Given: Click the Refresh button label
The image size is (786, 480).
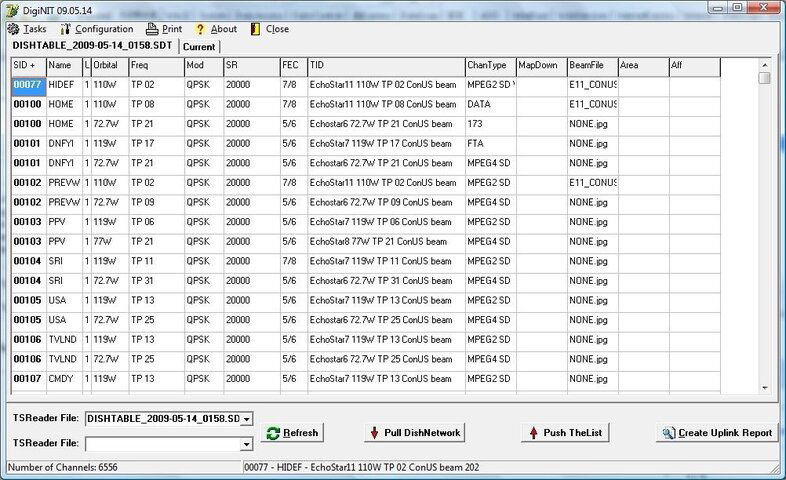Looking at the screenshot, I should pos(300,433).
